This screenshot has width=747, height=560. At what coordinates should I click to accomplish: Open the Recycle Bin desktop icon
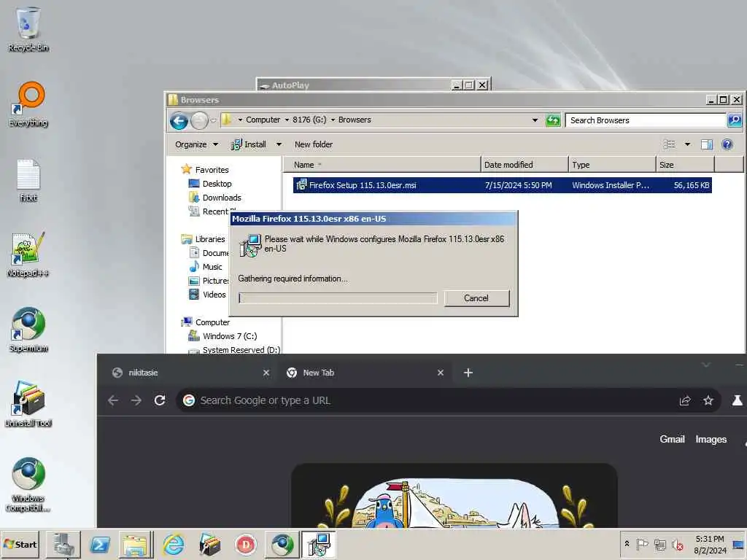click(28, 28)
